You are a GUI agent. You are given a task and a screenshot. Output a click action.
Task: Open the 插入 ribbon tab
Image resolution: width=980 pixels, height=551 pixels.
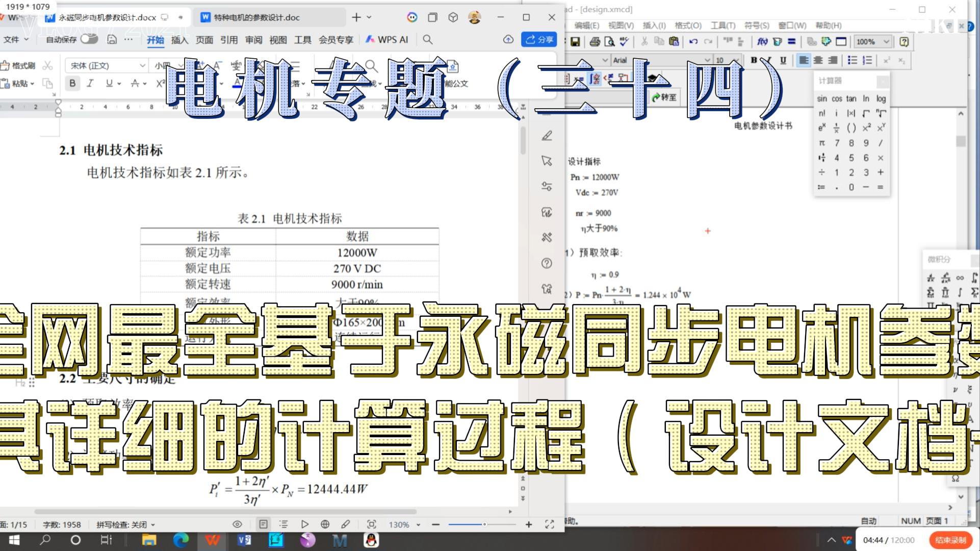[x=179, y=40]
